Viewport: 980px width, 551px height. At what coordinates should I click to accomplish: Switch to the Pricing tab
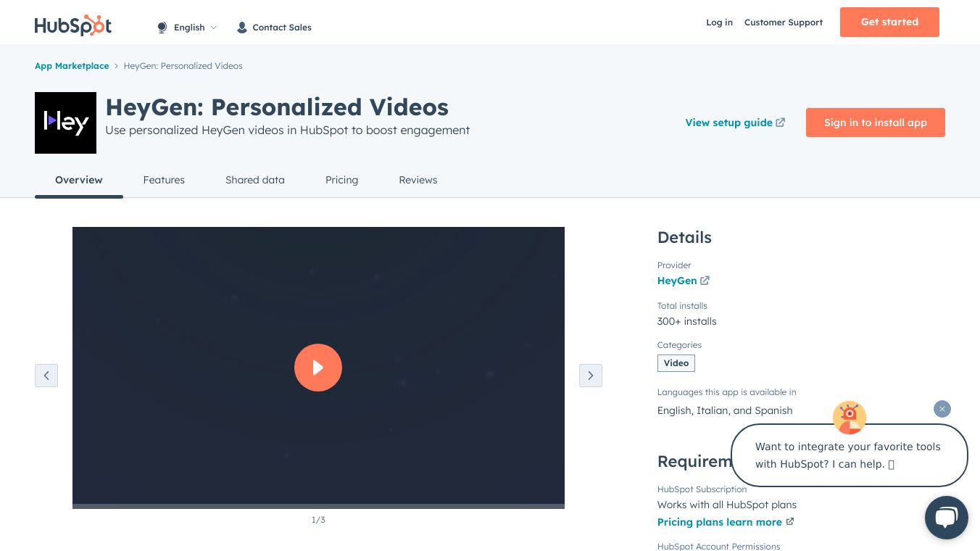341,180
